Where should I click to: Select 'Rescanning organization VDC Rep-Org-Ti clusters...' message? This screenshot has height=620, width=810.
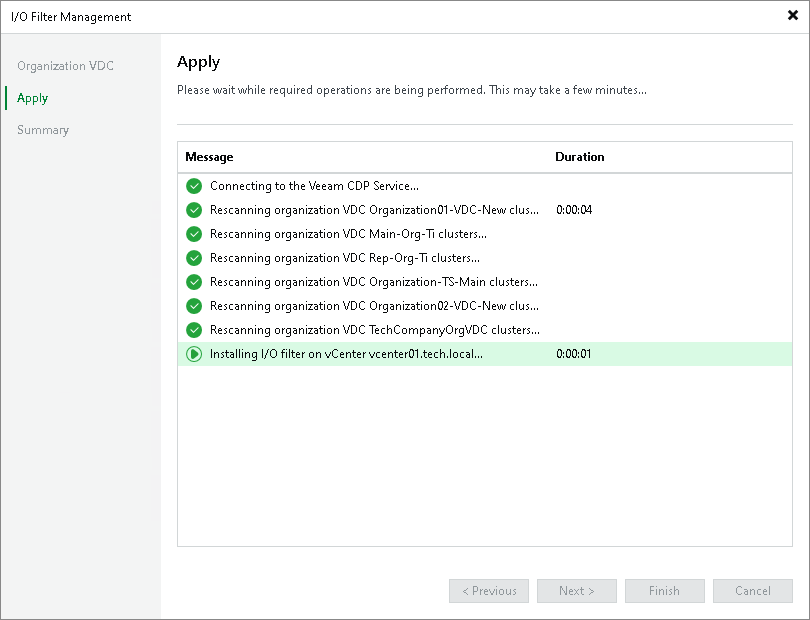(x=345, y=258)
